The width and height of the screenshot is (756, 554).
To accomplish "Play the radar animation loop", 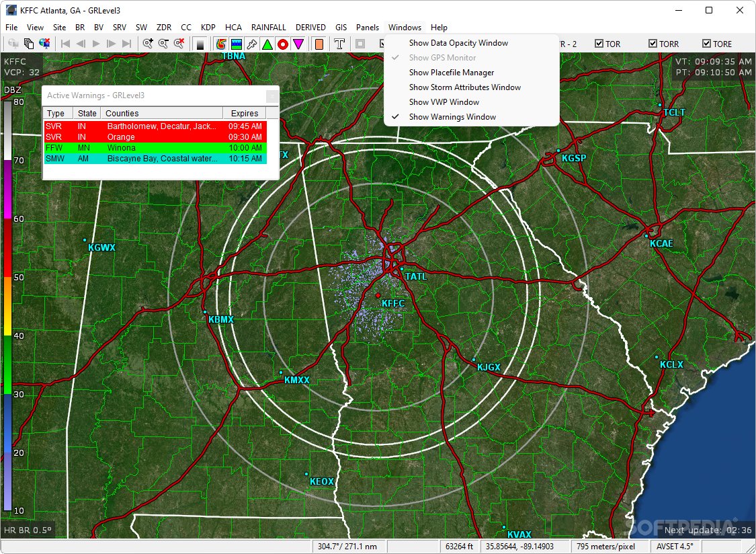I will tap(96, 44).
